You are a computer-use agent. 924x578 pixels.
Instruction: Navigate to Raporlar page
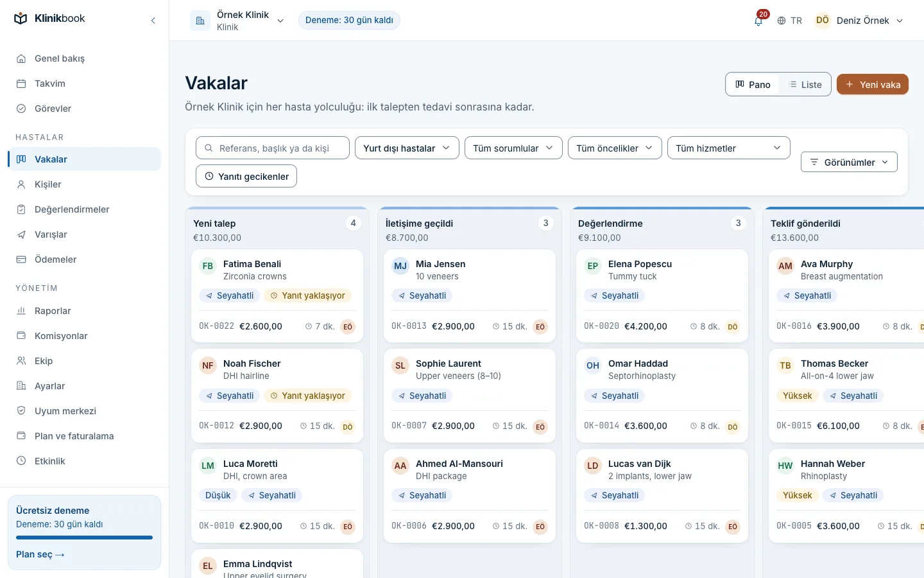coord(84,311)
